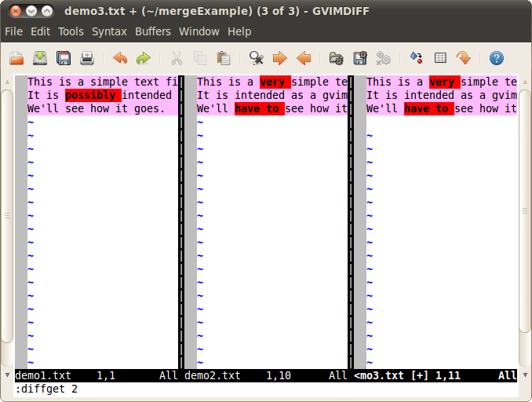Click the green Redo arrow icon
This screenshot has width=532, height=402.
pyautogui.click(x=144, y=58)
